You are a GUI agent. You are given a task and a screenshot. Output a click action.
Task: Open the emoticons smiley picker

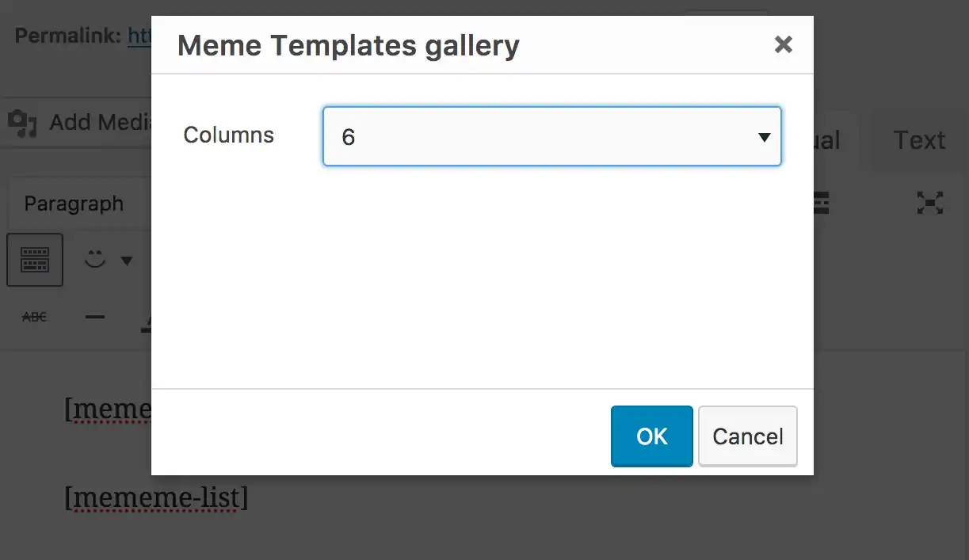click(x=95, y=260)
